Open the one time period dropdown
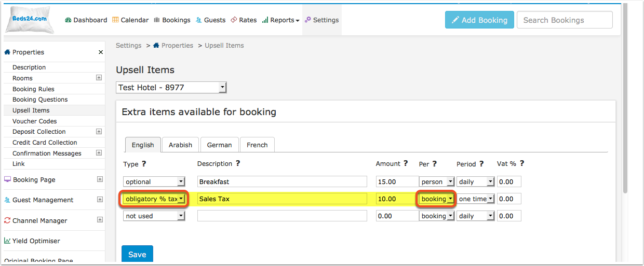 point(475,199)
